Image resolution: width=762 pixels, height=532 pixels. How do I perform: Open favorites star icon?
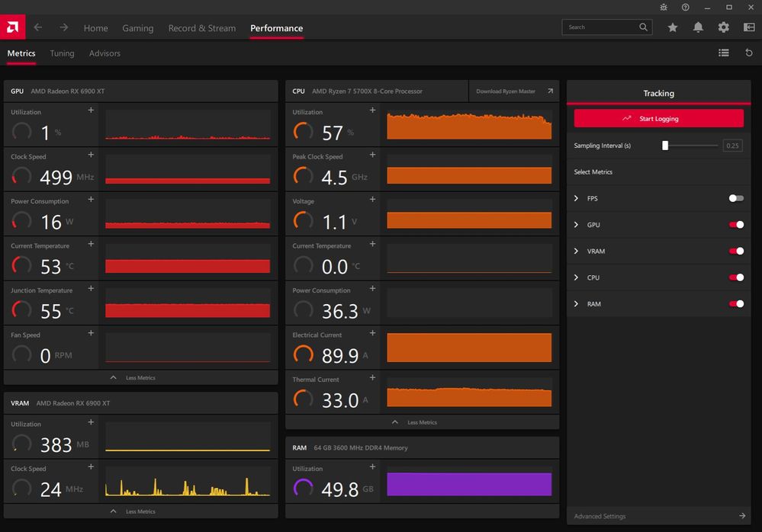pos(673,27)
